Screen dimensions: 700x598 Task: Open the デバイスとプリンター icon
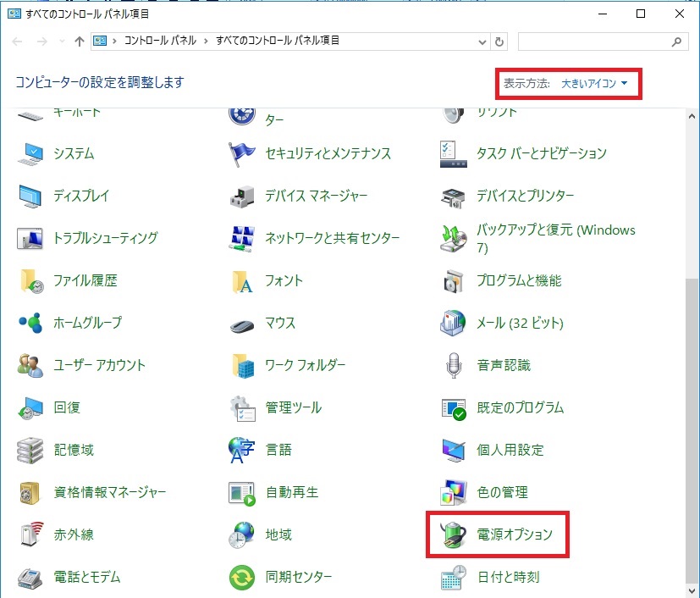[x=453, y=197]
